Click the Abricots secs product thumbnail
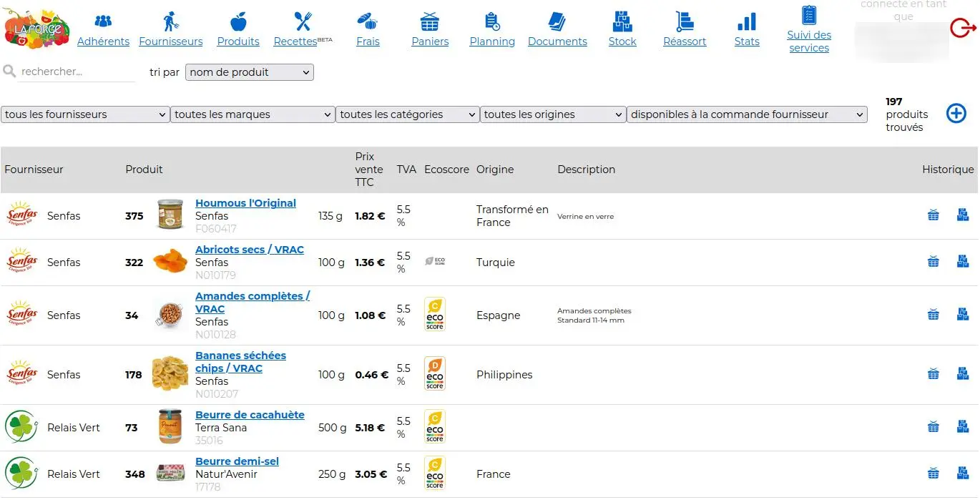The image size is (980, 500). pos(170,261)
